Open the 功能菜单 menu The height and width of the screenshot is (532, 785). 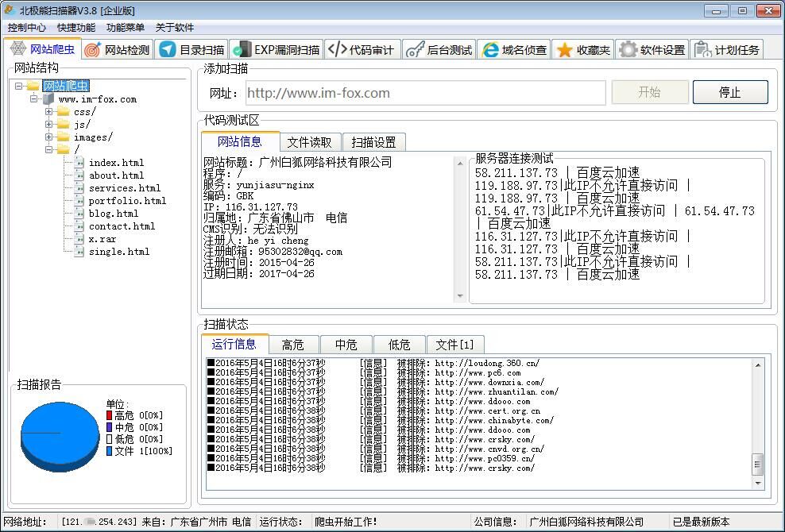pos(126,28)
